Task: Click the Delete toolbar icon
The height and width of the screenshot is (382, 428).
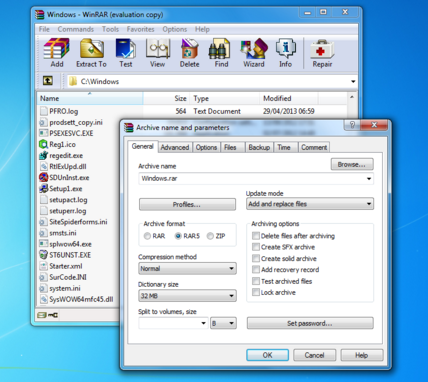Action: (189, 48)
